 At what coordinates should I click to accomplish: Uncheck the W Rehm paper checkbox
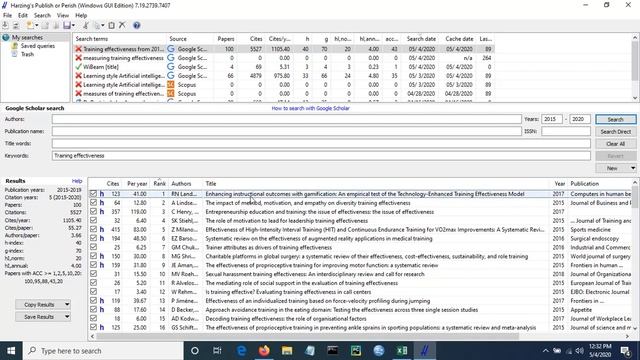click(93, 292)
